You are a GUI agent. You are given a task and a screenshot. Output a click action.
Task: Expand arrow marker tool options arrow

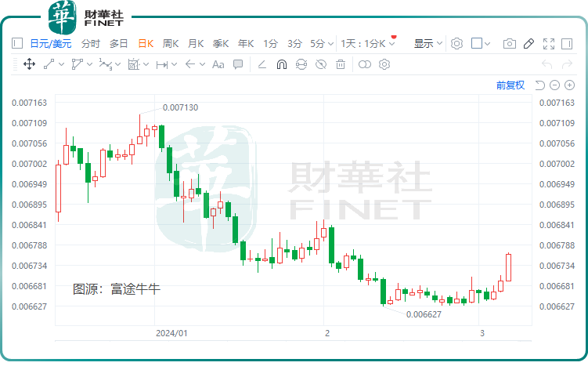[203, 64]
